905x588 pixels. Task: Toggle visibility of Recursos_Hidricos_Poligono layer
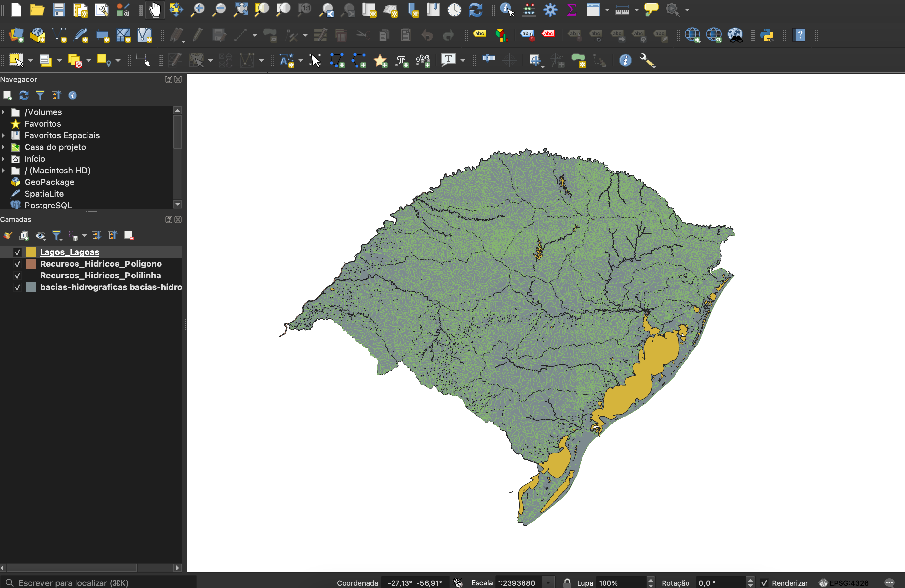17,264
